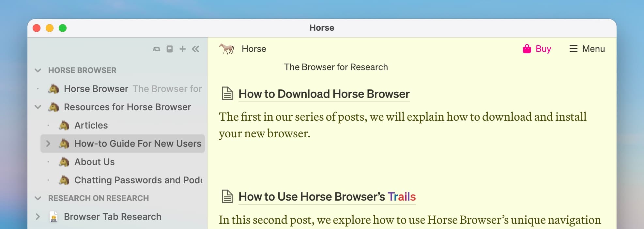Click the green full-screen window button
Screen dimensions: 644x229
63,28
